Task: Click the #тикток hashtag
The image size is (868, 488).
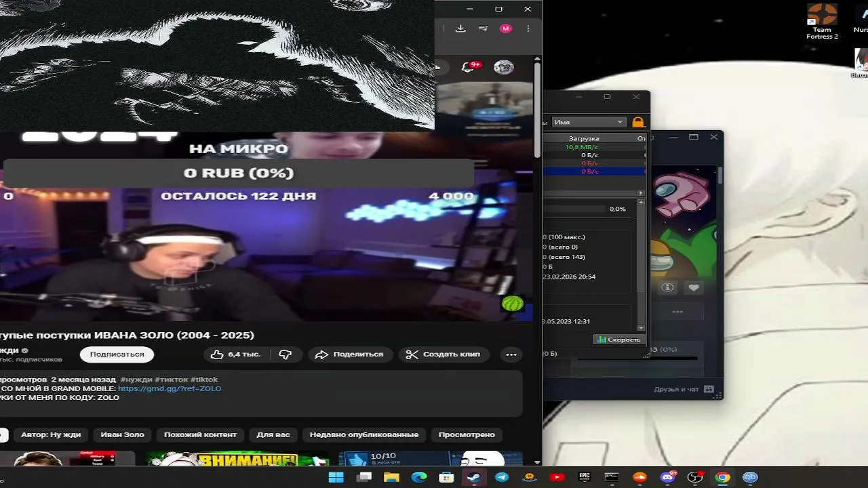Action: click(x=172, y=380)
